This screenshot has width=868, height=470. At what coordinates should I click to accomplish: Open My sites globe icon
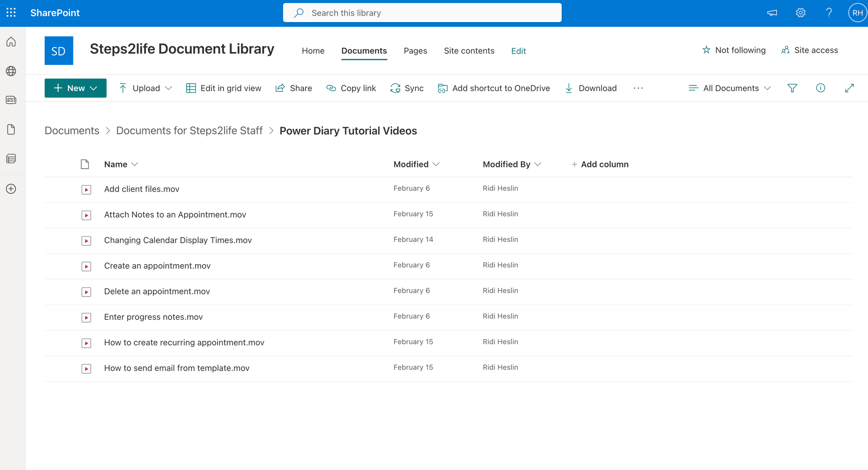[11, 71]
